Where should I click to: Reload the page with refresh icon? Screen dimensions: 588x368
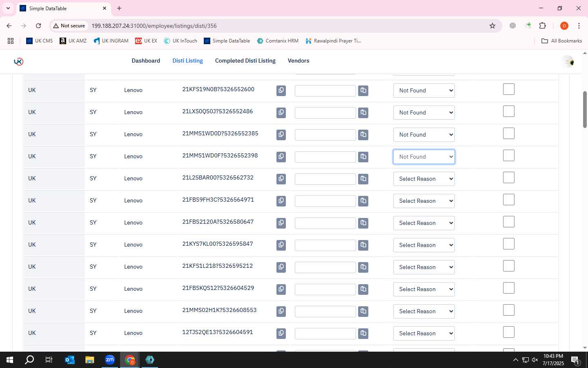click(x=38, y=26)
